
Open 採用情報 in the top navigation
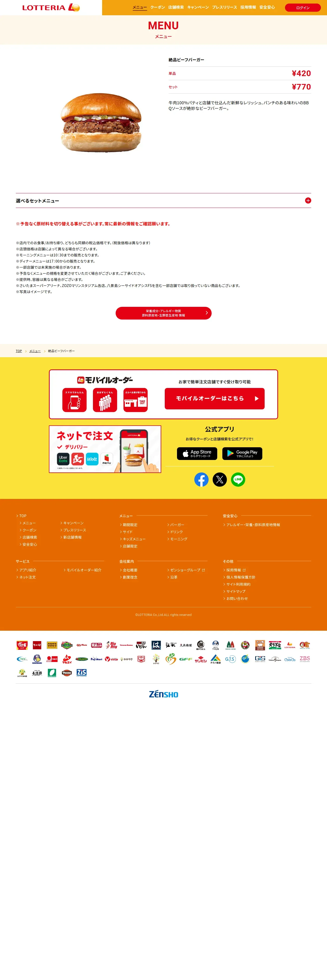tap(248, 7)
